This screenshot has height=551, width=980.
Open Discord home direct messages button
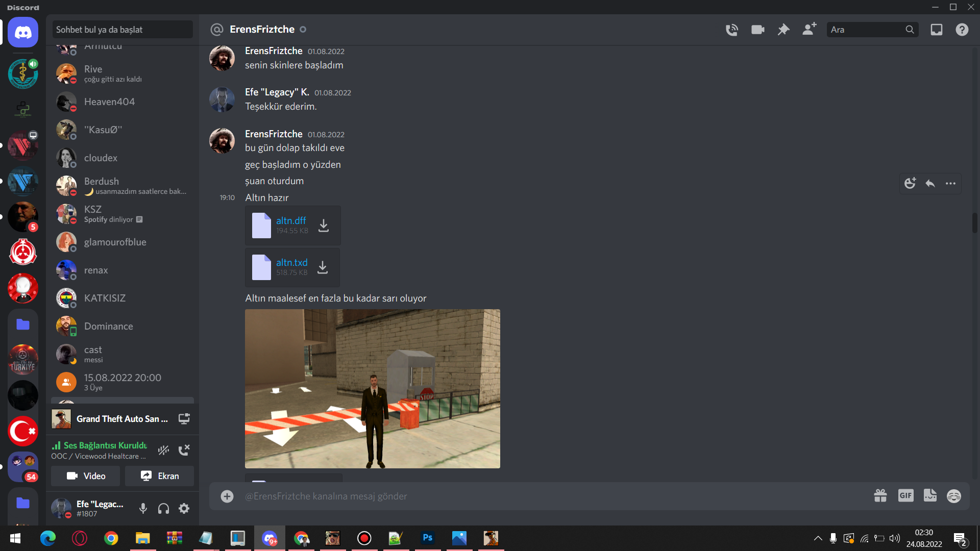coord(23,33)
